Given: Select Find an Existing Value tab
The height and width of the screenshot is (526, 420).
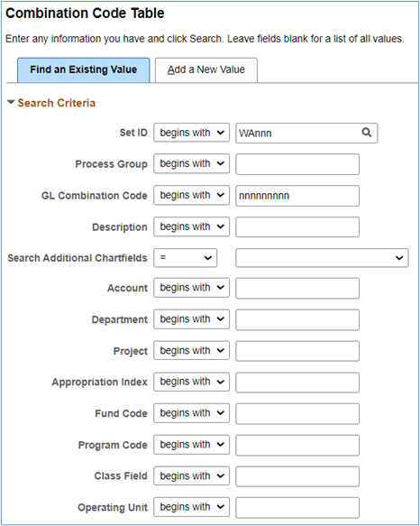Looking at the screenshot, I should [x=84, y=69].
